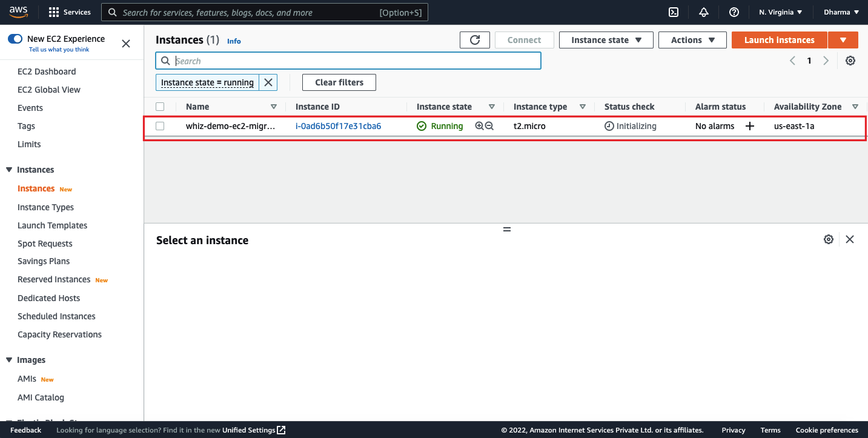Viewport: 868px width, 438px height.
Task: Remove the Instance state = running filter
Action: pos(268,82)
